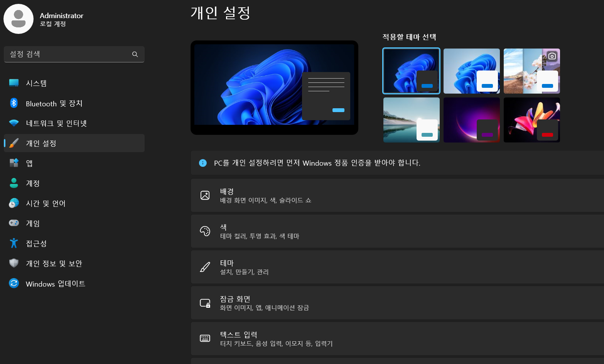
Task: Click the 배경 picture icon
Action: pos(205,195)
